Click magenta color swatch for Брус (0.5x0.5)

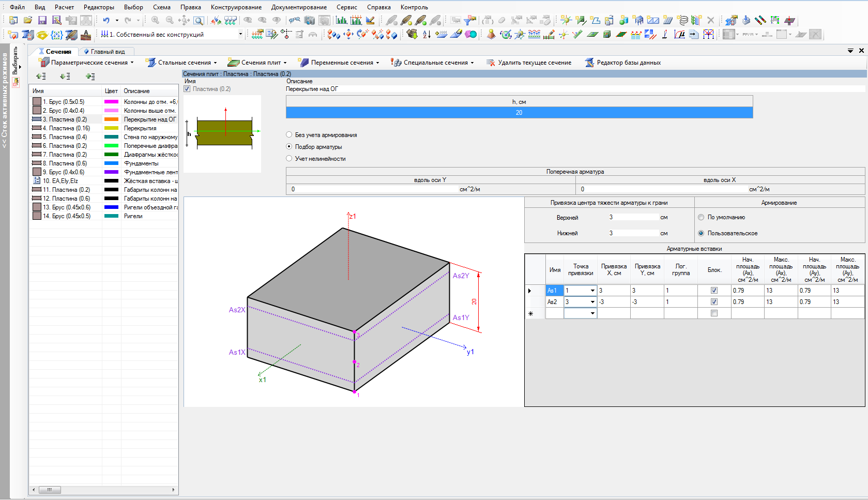pos(111,102)
